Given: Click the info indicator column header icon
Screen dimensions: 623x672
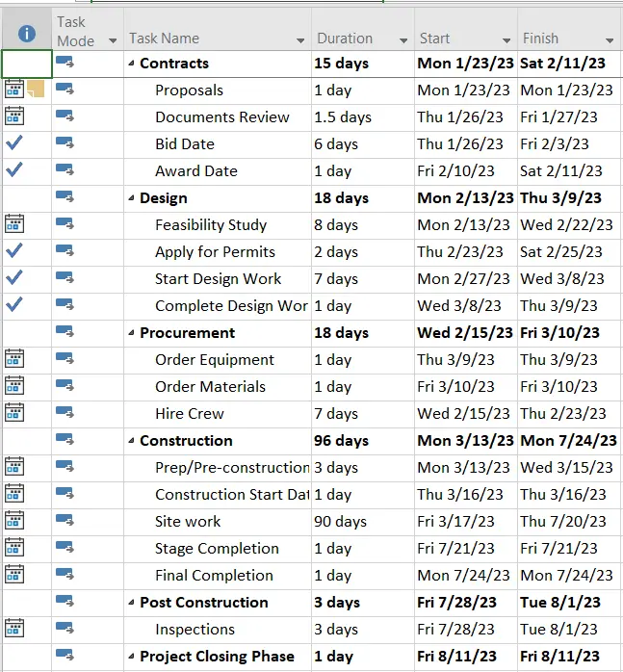Looking at the screenshot, I should (x=26, y=34).
